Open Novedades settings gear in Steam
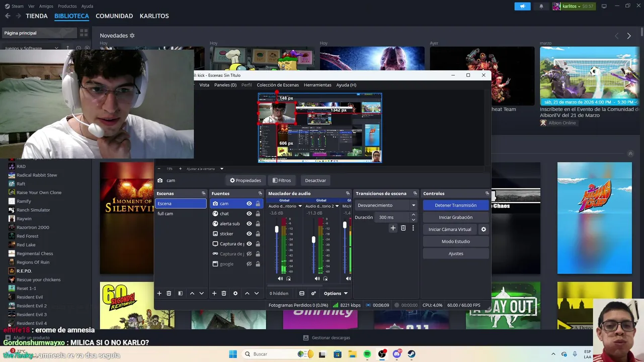The width and height of the screenshot is (644, 362). click(132, 36)
